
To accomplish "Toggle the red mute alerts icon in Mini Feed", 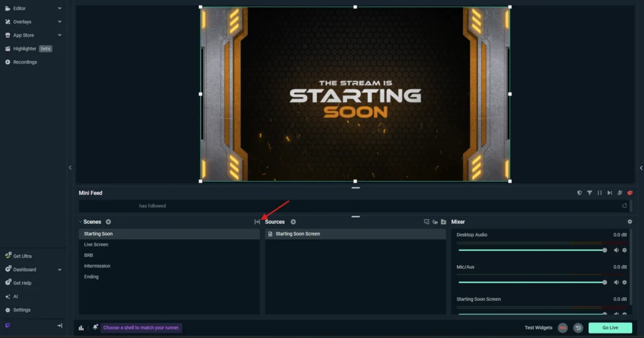I will tap(630, 193).
